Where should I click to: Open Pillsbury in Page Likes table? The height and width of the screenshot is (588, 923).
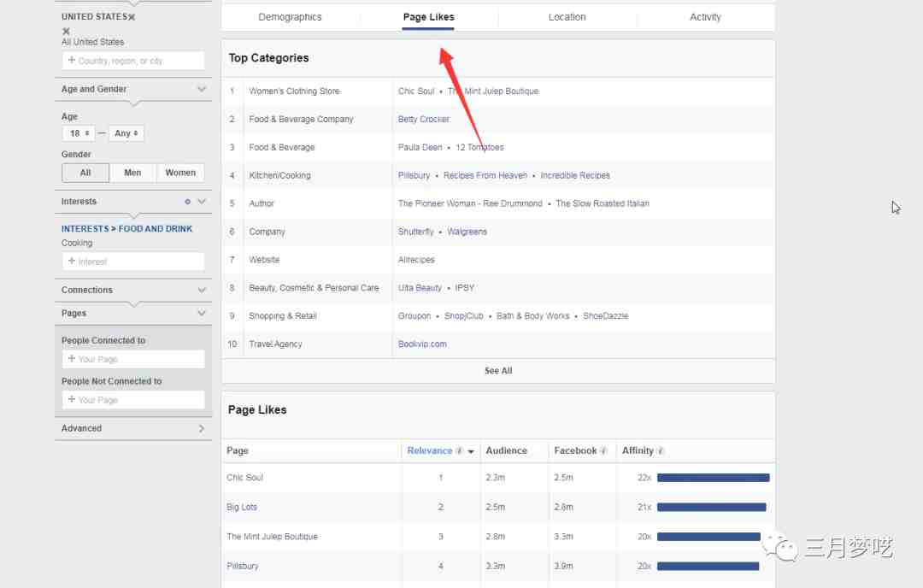[243, 567]
